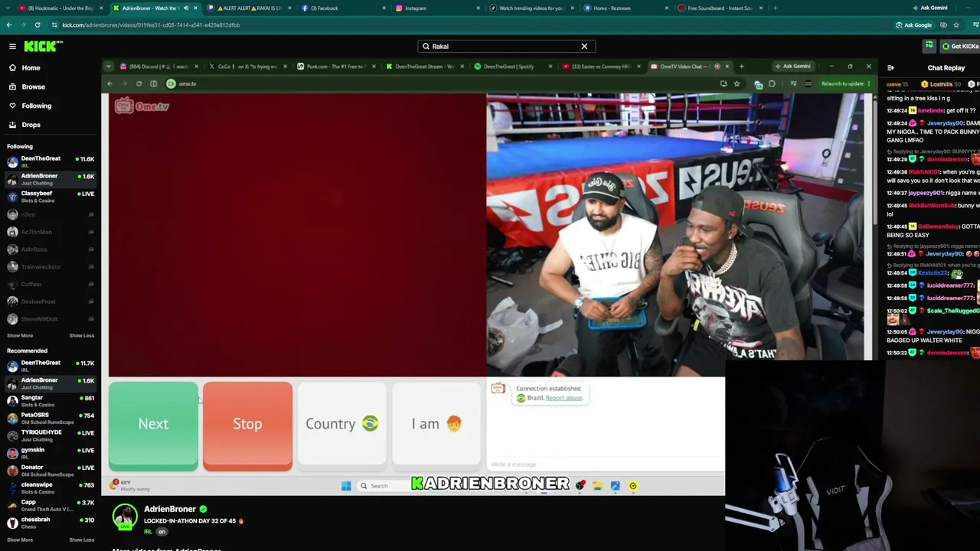
Task: Click the Kick points icon beside Get KICKs
Action: pyautogui.click(x=929, y=47)
